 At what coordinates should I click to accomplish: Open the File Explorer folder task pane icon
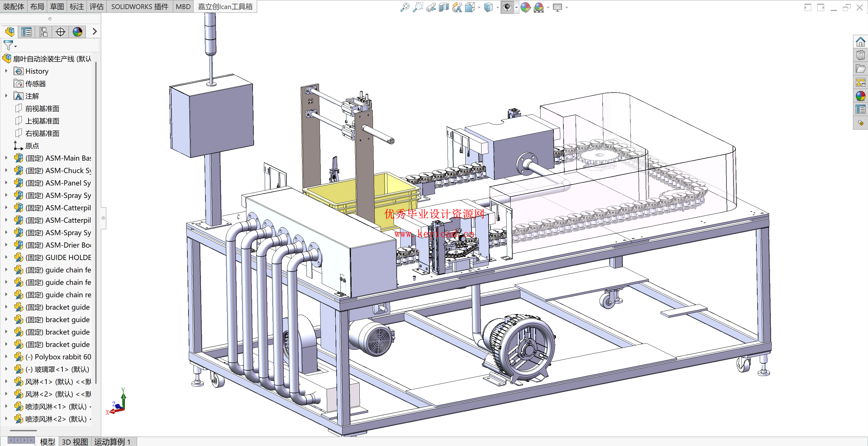(860, 69)
